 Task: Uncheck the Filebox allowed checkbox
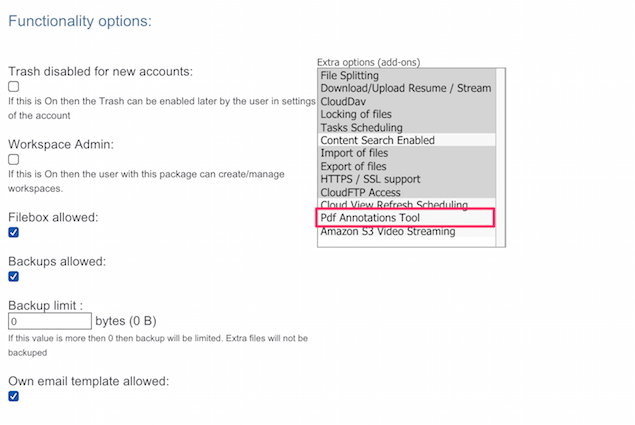coord(14,233)
